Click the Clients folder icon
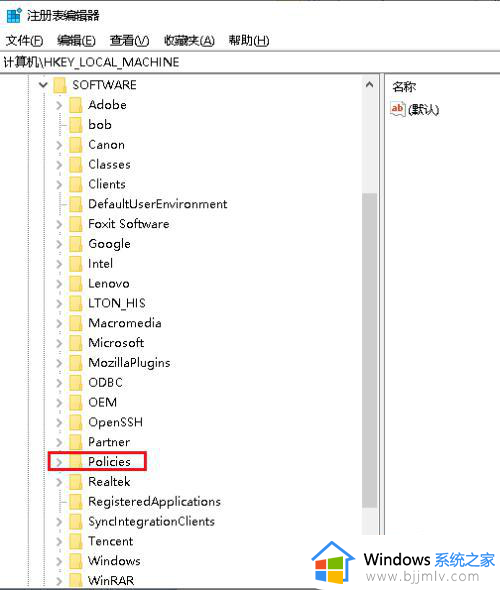The image size is (500, 590). coord(76,184)
